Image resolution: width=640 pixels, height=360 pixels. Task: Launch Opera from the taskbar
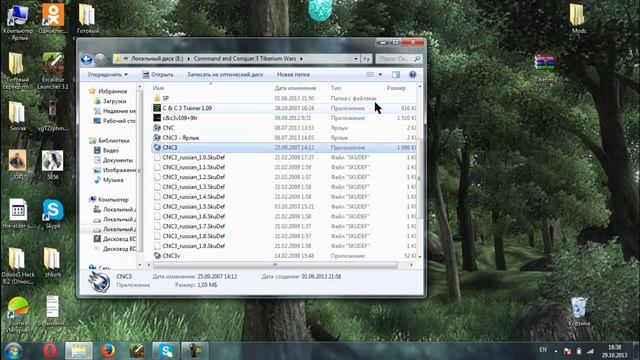(50, 351)
